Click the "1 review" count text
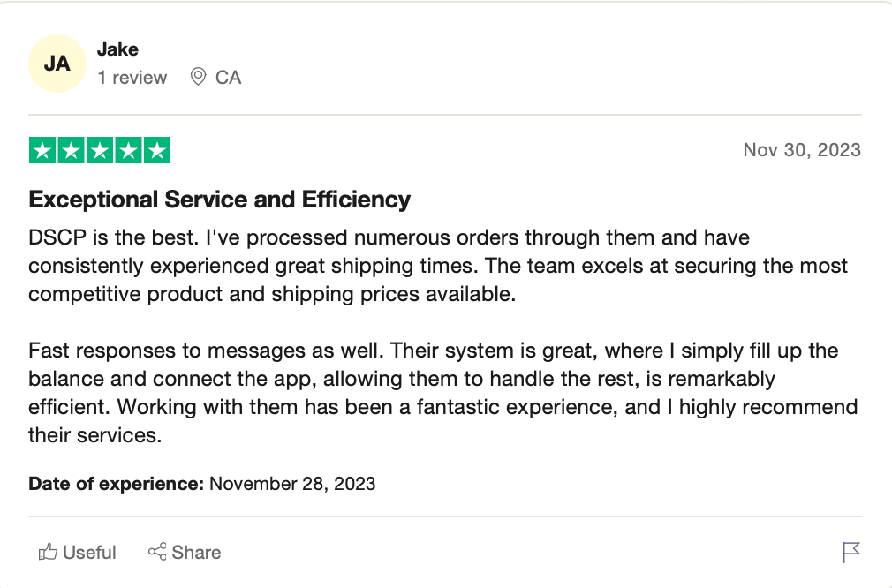 click(132, 78)
